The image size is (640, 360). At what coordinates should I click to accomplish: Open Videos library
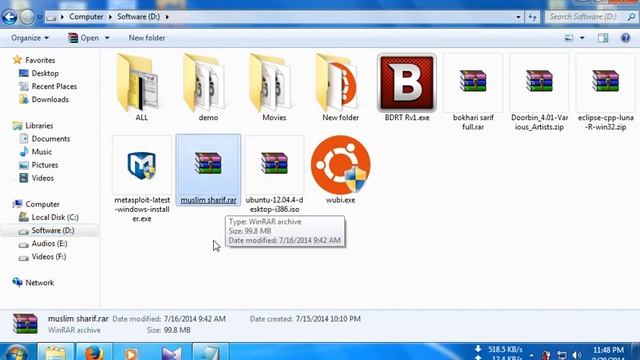[42, 178]
